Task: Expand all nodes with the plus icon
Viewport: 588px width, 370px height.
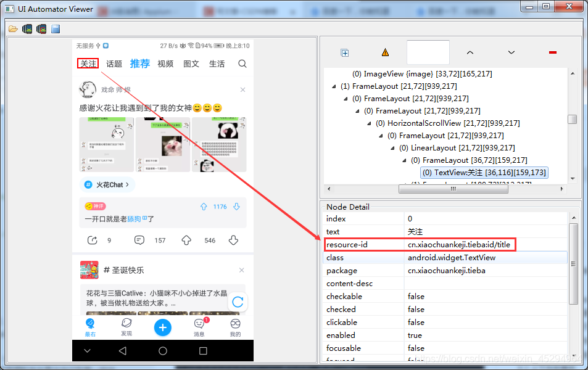Action: 345,53
